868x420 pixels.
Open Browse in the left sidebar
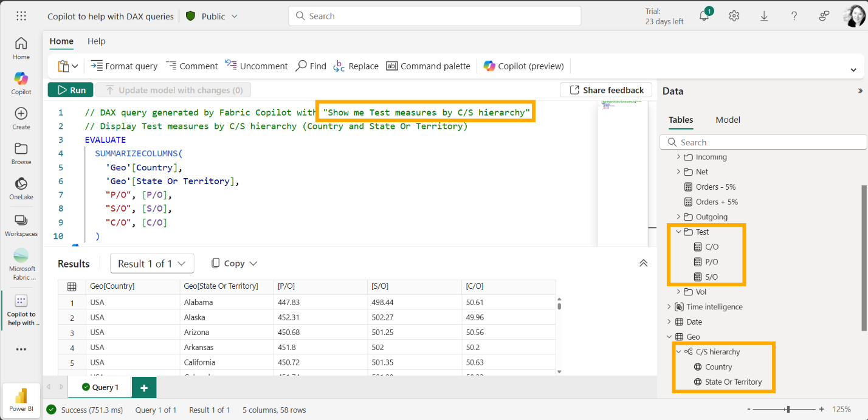click(21, 154)
